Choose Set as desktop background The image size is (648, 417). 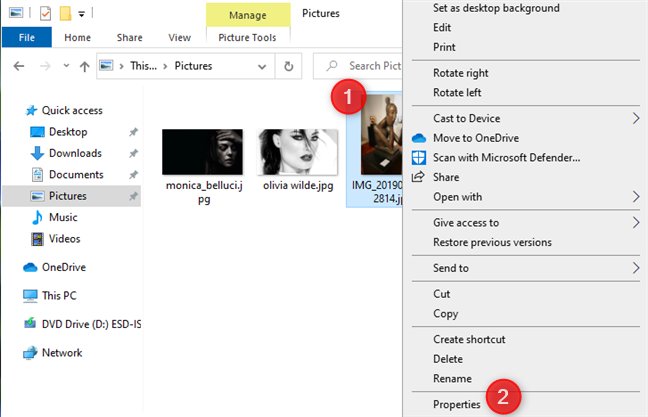pos(496,8)
